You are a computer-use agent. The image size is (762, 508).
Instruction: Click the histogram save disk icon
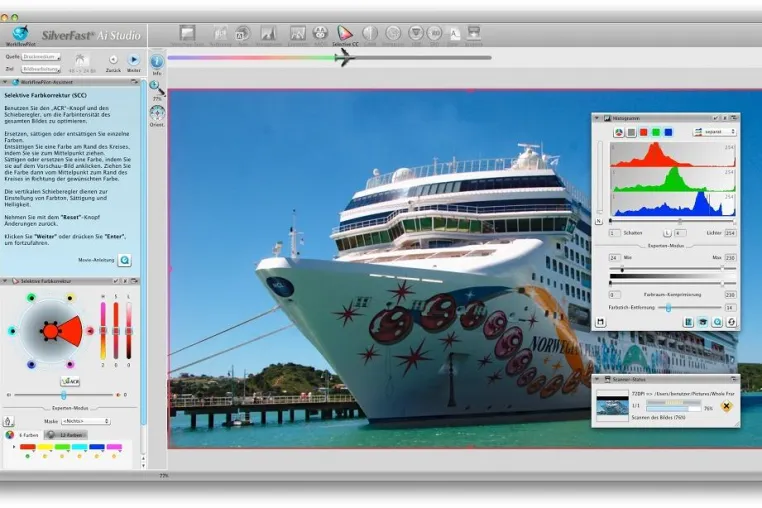(601, 322)
